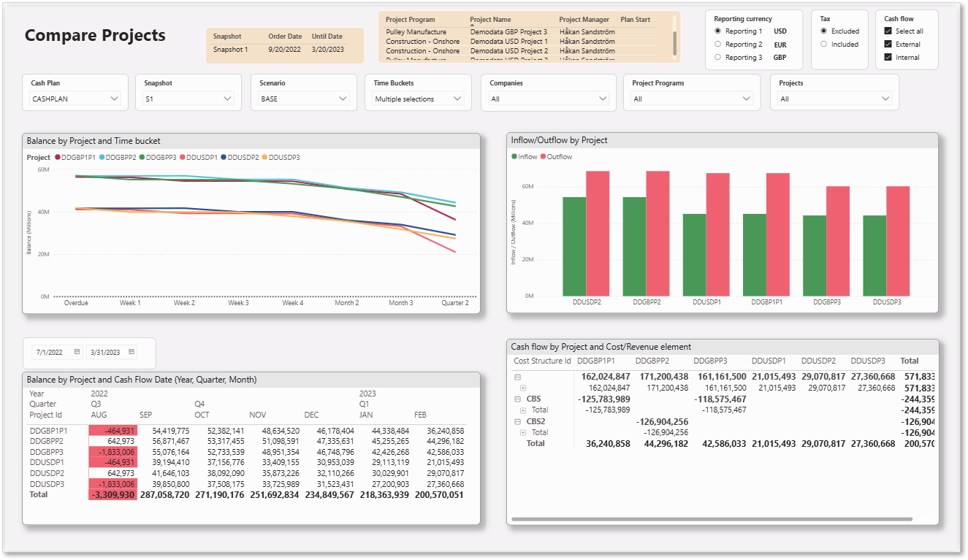Sort by Project Manager column header
This screenshot has height=560, width=968.
coord(584,20)
